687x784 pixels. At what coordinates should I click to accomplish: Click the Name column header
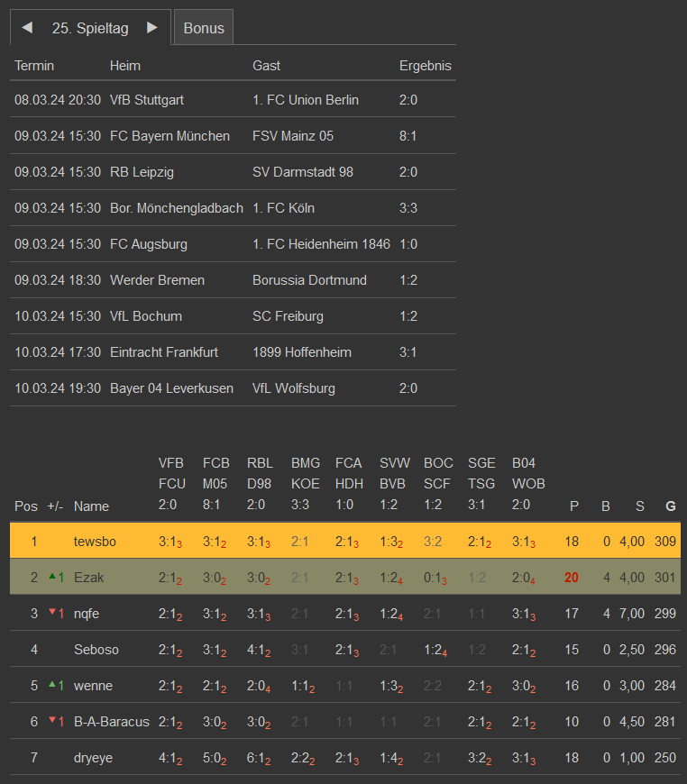pyautogui.click(x=91, y=506)
